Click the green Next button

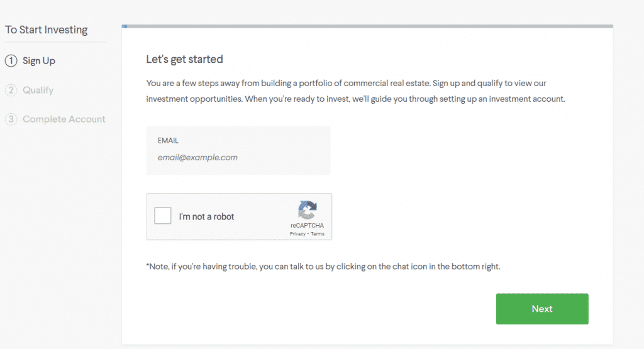click(x=542, y=309)
